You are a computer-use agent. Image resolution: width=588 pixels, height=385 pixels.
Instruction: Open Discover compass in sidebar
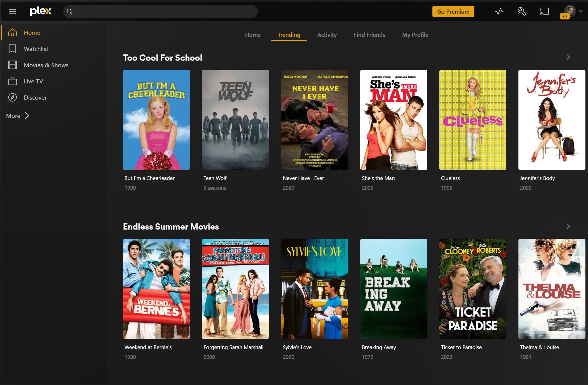coord(35,98)
